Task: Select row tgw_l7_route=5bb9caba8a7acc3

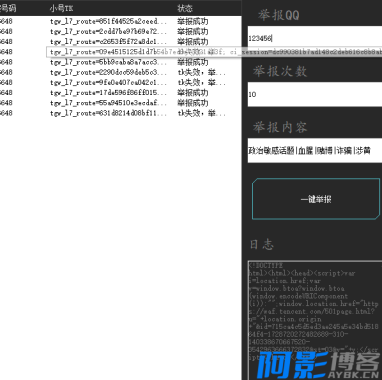Action: (121, 62)
